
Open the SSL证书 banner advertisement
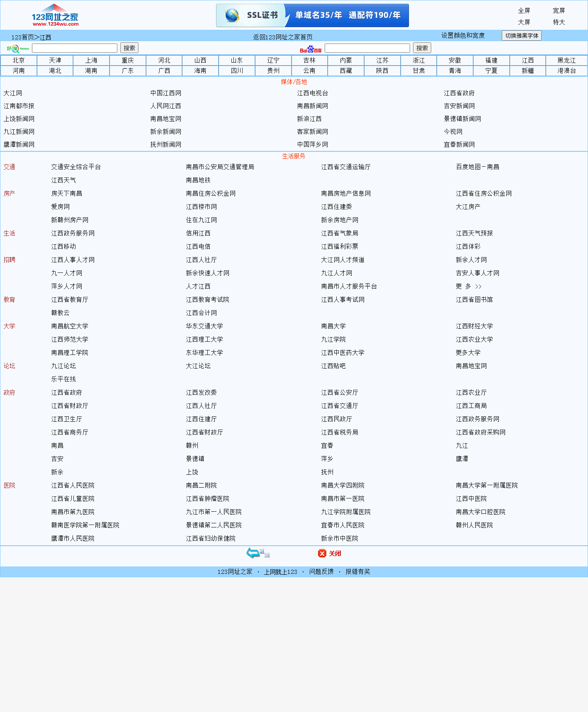312,15
